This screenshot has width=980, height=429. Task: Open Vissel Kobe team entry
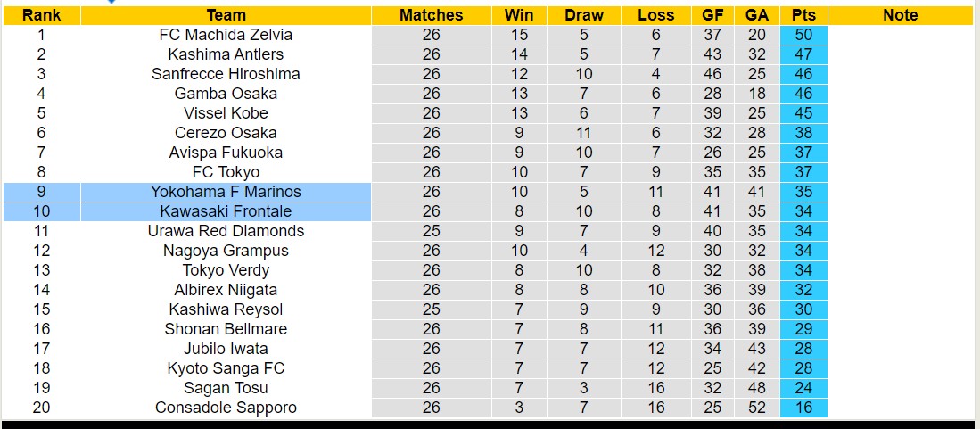(226, 113)
